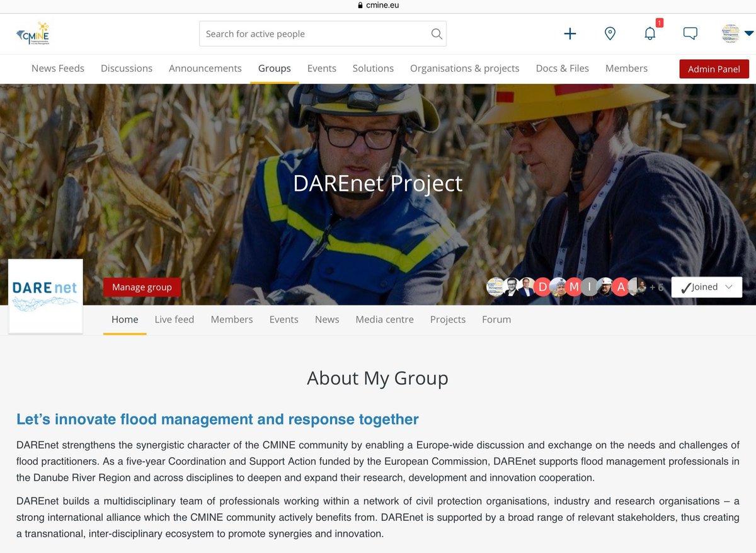This screenshot has height=553, width=756.
Task: Go to News Feeds
Action: (58, 69)
